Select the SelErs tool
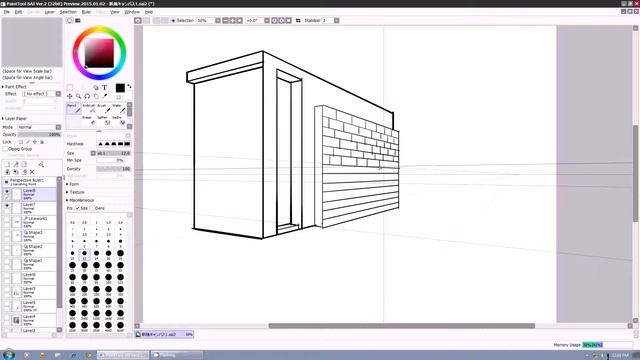Image resolution: width=640 pixels, height=360 pixels. [x=119, y=120]
